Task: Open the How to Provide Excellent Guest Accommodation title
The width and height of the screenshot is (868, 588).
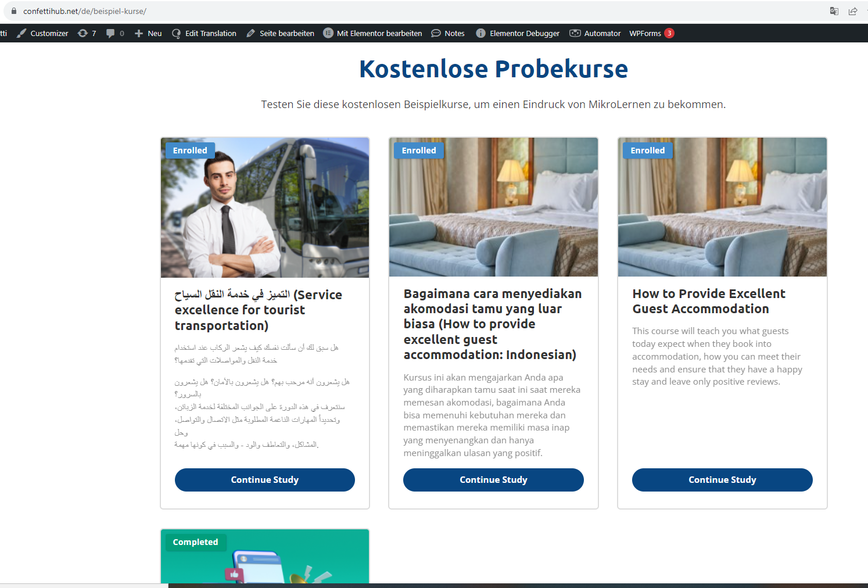Action: tap(709, 301)
